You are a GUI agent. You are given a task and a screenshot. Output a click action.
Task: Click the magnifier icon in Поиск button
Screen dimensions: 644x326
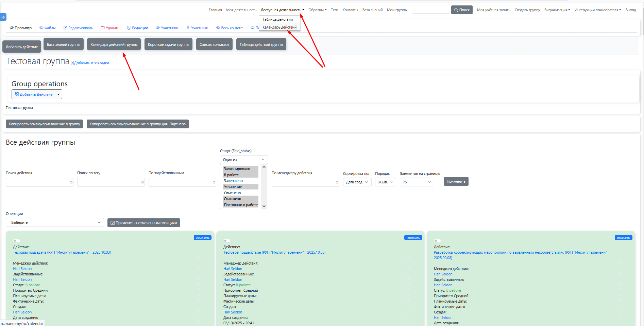[456, 10]
